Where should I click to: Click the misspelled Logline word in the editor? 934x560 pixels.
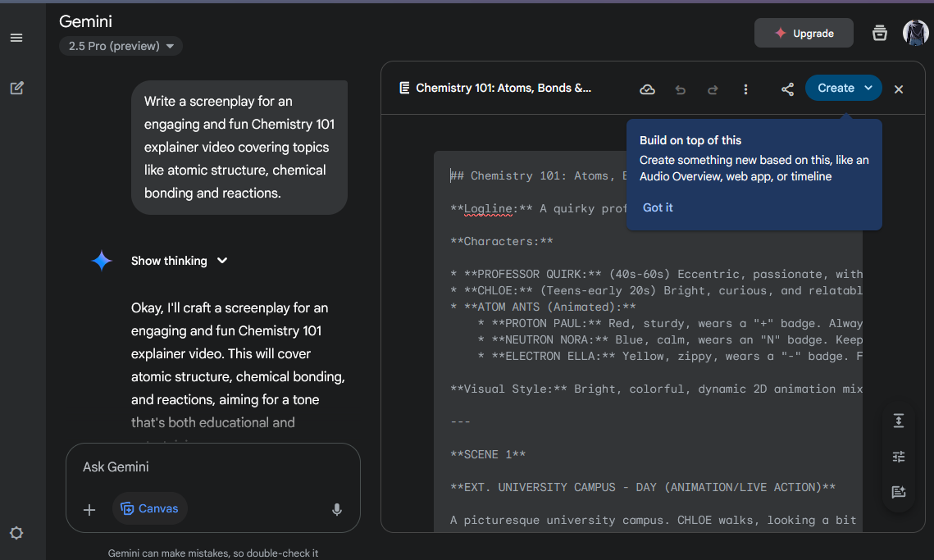488,208
